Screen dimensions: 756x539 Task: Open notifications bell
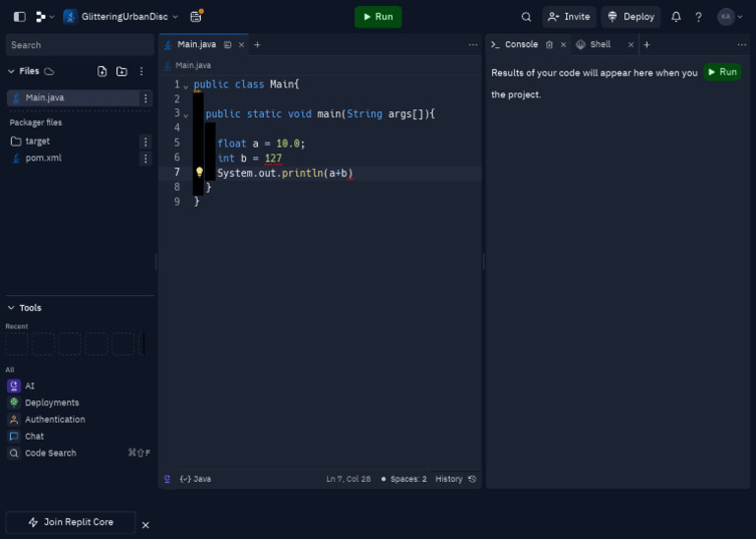[676, 17]
